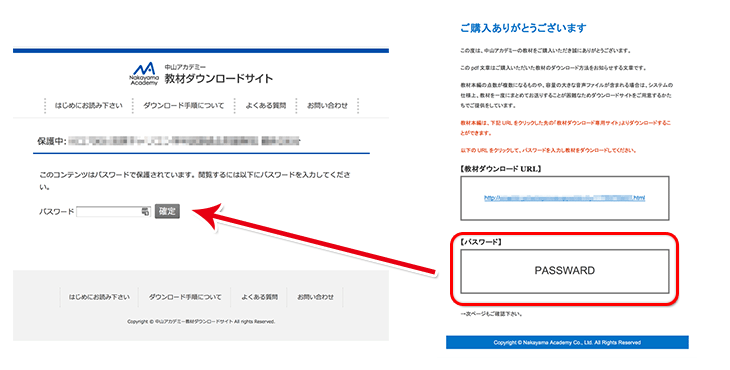Image resolution: width=730 pixels, height=370 pixels.
Task: Click the パスワード input field
Action: click(114, 212)
